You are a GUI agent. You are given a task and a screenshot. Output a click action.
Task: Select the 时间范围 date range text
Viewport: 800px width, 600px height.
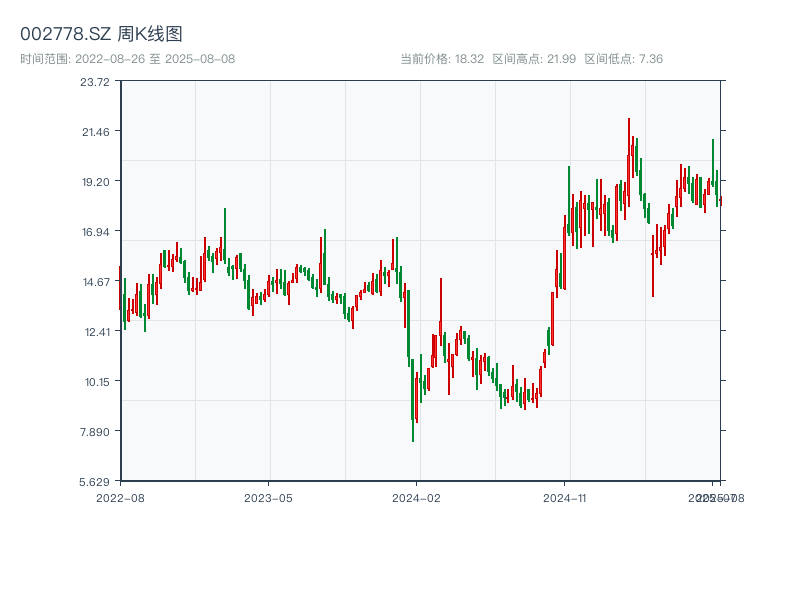127,59
